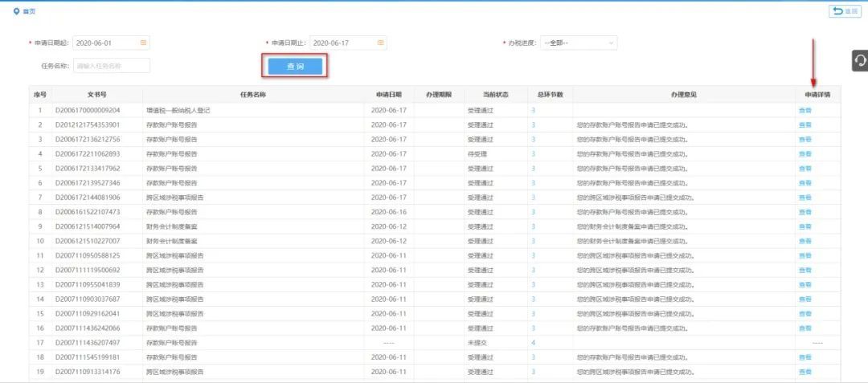
Task: Click the 返回 back button
Action: 844,11
